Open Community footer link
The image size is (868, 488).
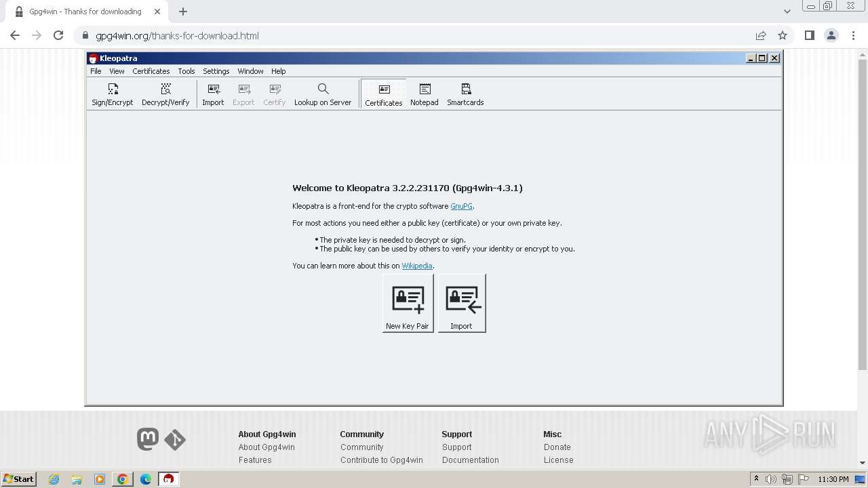point(362,447)
